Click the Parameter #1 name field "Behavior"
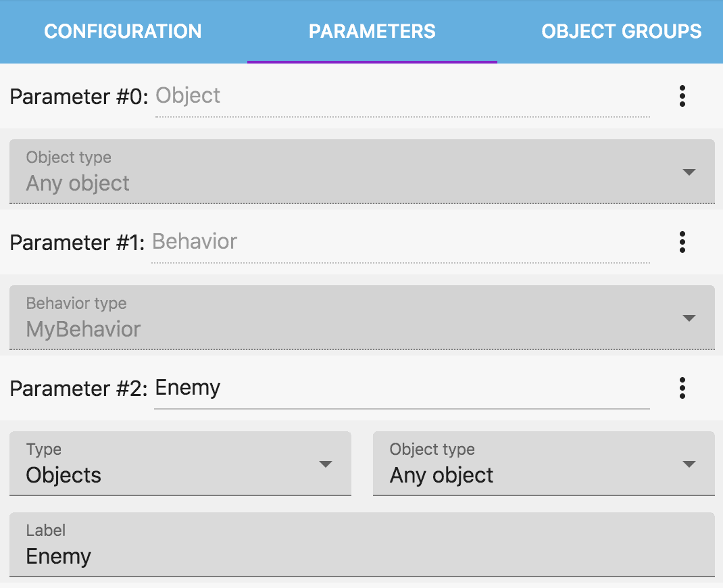The height and width of the screenshot is (588, 723). [400, 242]
